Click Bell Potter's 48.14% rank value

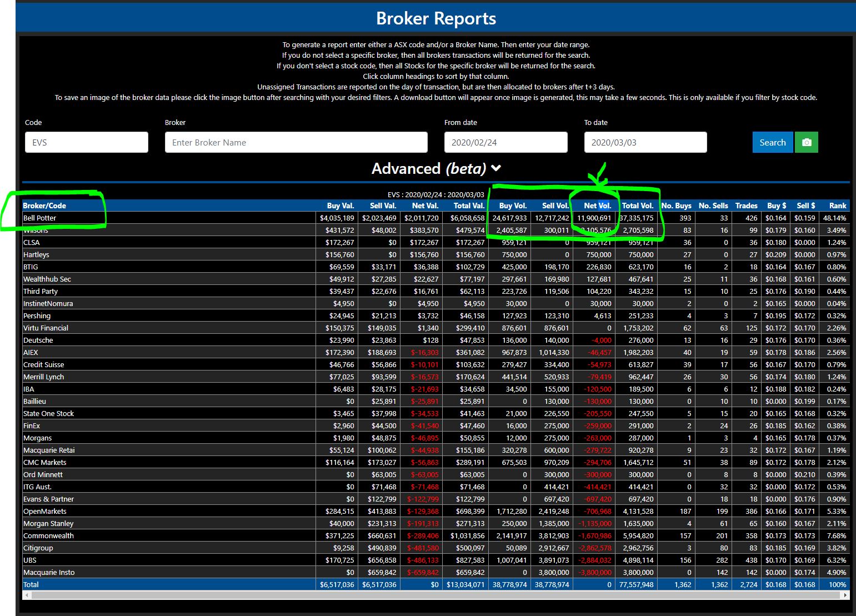click(x=835, y=218)
